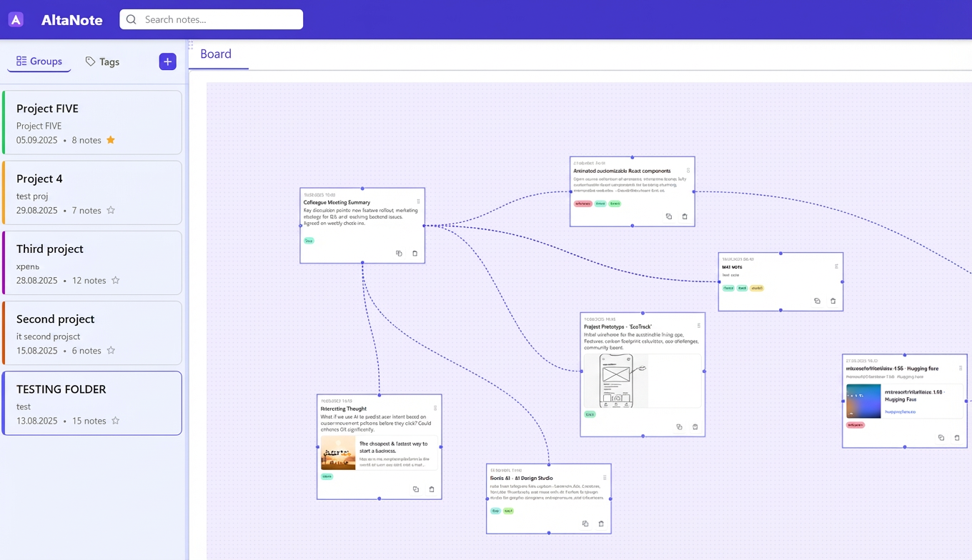Toggle the star on TESTING FOLDER
Screen dimensions: 972x560
(x=115, y=421)
